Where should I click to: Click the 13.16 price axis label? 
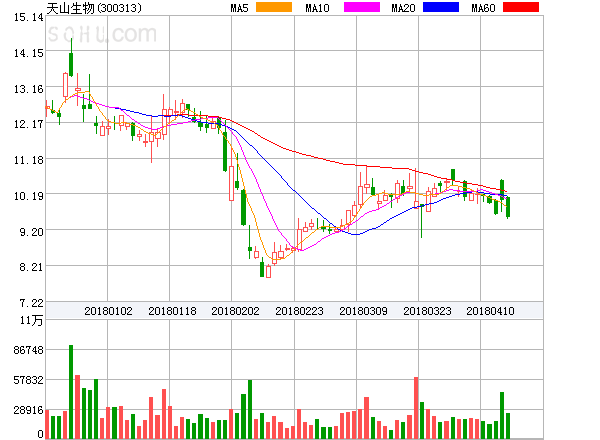coord(29,89)
